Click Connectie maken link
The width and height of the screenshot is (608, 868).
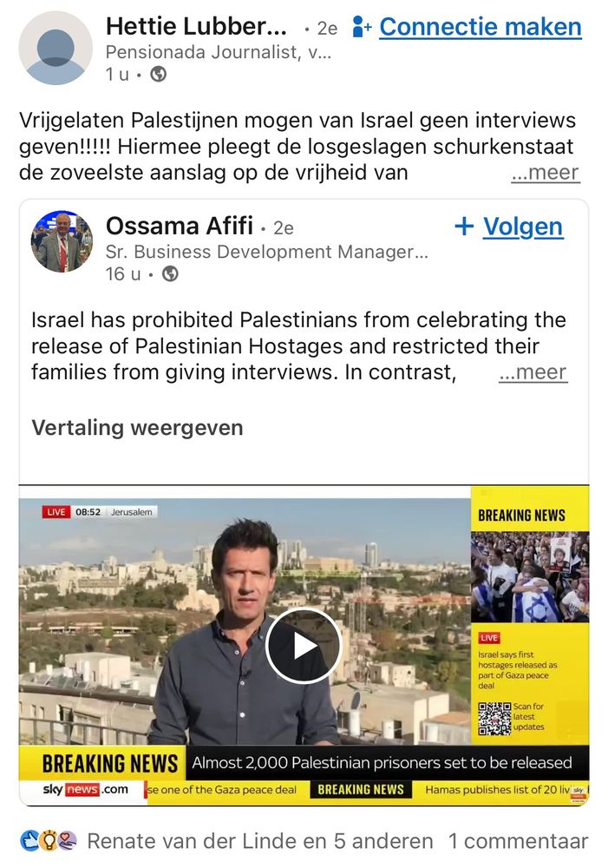click(x=481, y=27)
